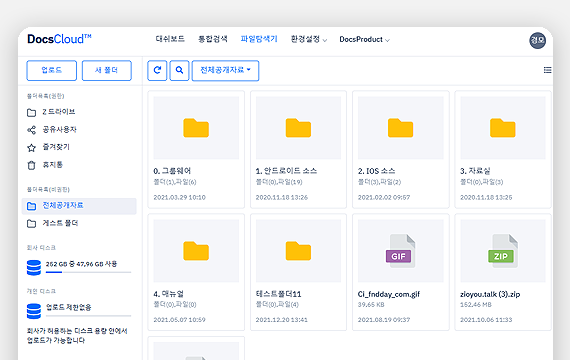Click the trash can icon beside 휴지통
The image size is (570, 360).
coord(32,165)
